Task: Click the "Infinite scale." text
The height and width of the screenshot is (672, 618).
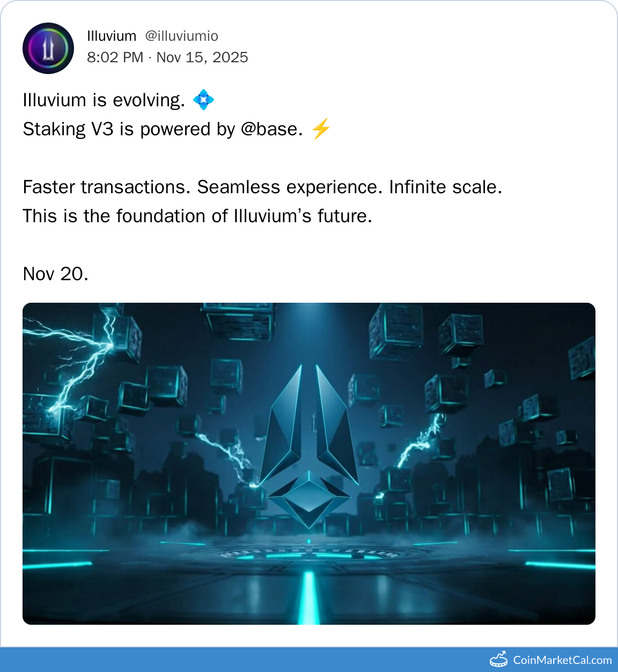Action: click(x=445, y=187)
